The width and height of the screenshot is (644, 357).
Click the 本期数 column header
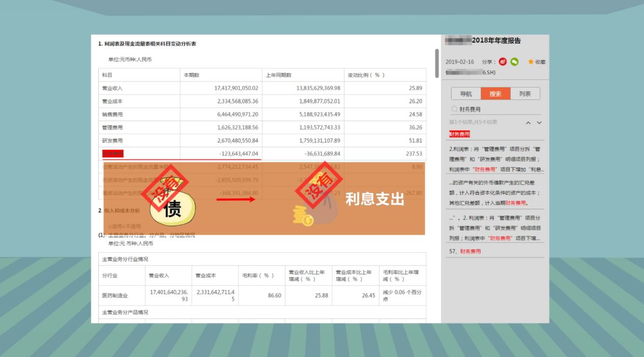[191, 75]
